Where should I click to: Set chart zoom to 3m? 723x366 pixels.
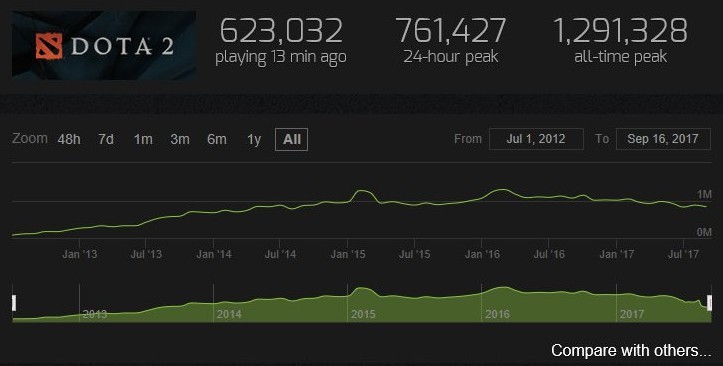[180, 139]
